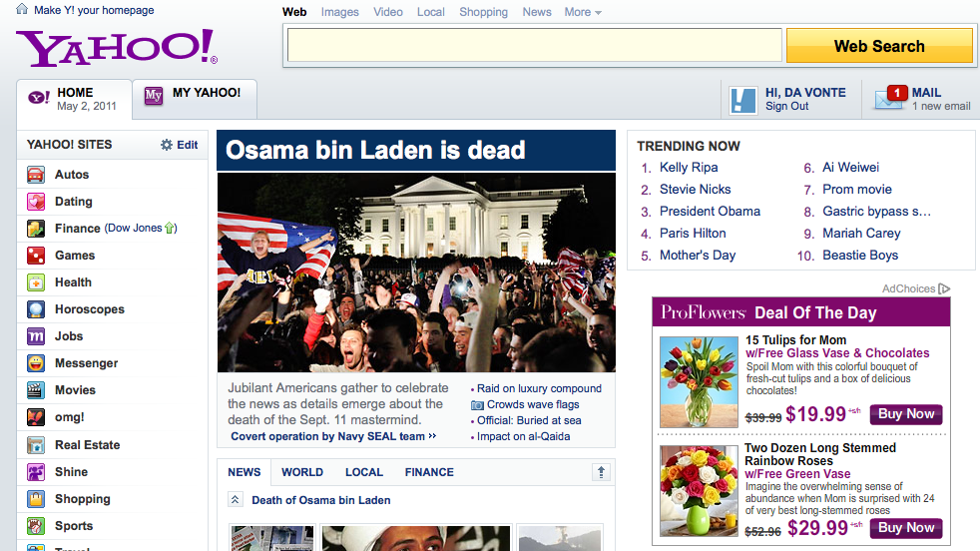Click the Edit gear icon for Yahoo! Sites
The width and height of the screenshot is (980, 551).
point(167,145)
